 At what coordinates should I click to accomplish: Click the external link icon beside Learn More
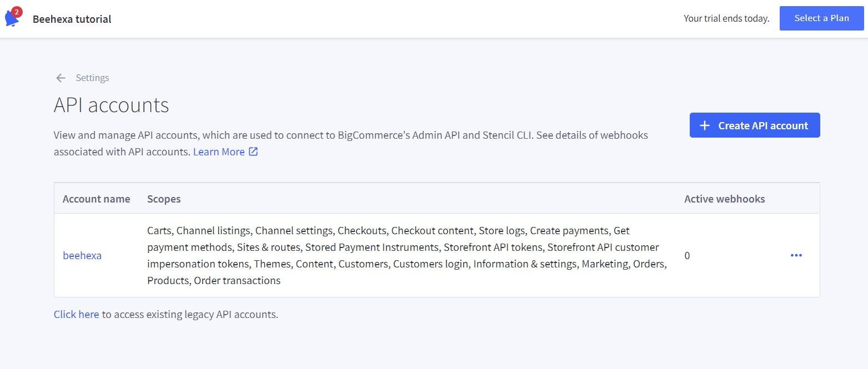[x=254, y=151]
